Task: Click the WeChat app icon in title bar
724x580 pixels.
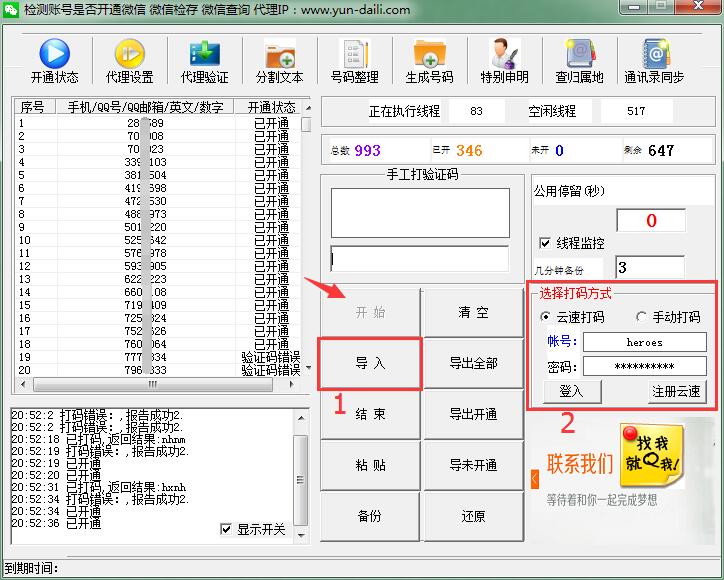Action: point(10,9)
